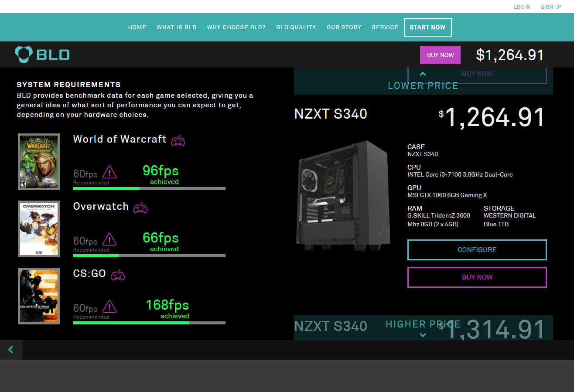The height and width of the screenshot is (392, 574).
Task: Click the SYSTEM REQUIREMENTS heading
Action: (69, 85)
